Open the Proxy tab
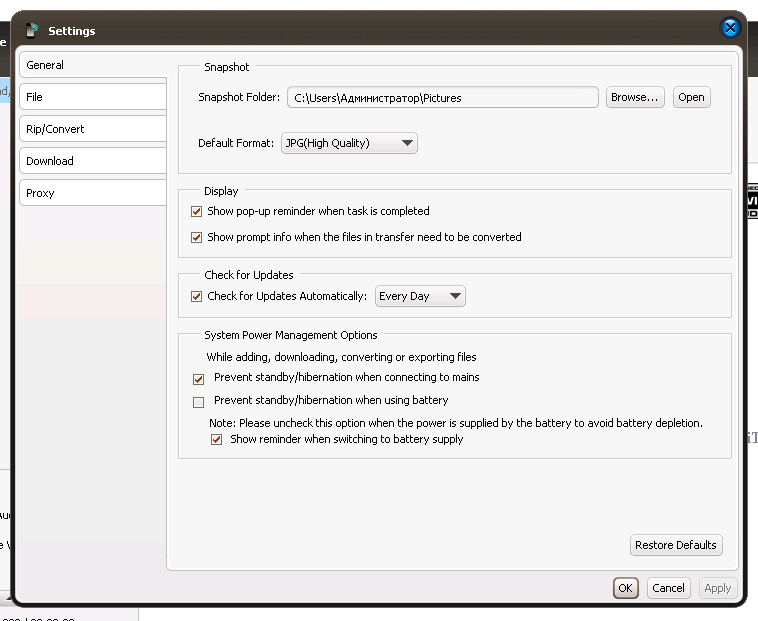 coord(93,193)
